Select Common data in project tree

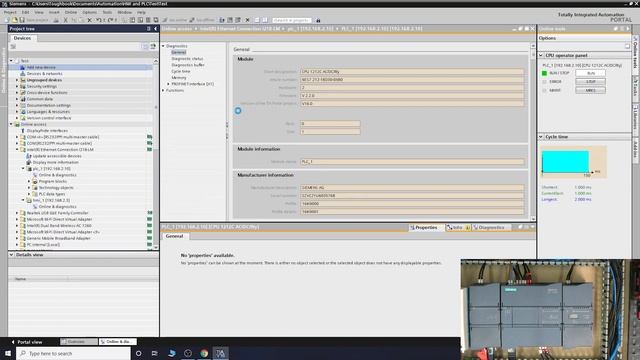click(40, 99)
